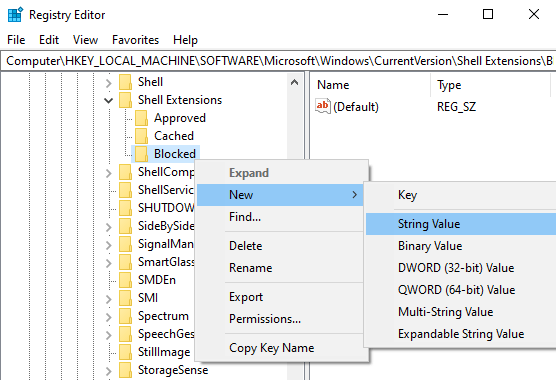Click the Blocked folder icon
The image size is (556, 380).
141,154
